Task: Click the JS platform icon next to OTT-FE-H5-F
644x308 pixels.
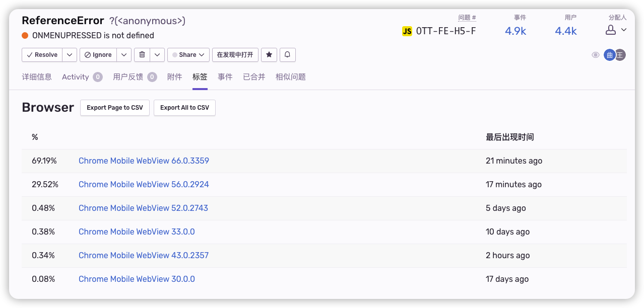Action: click(406, 31)
